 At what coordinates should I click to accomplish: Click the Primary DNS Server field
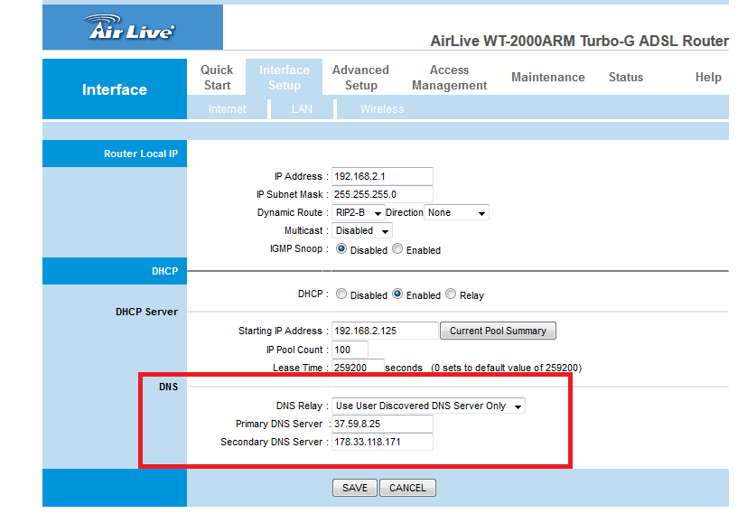click(382, 425)
